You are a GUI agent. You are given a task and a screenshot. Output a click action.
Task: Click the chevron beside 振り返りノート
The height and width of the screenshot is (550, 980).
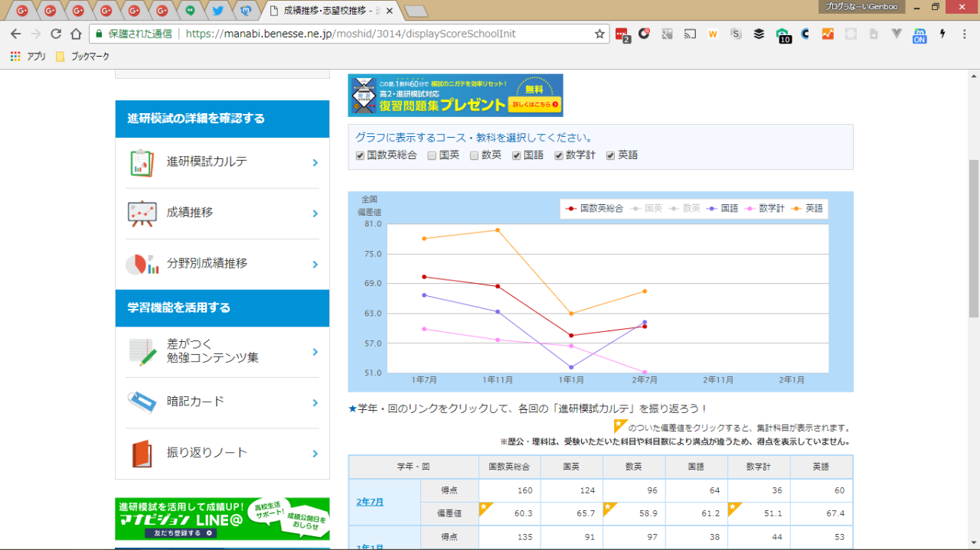tap(315, 454)
